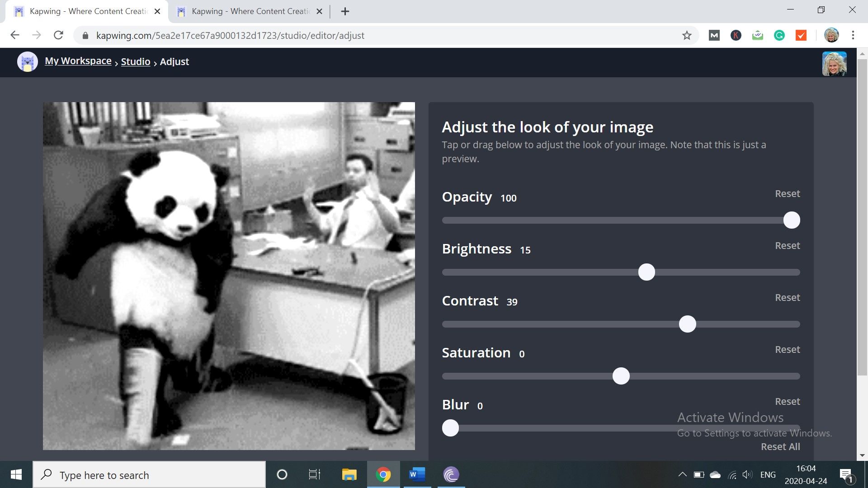This screenshot has height=488, width=868.
Task: Reset the Brightness value
Action: pyautogui.click(x=787, y=246)
